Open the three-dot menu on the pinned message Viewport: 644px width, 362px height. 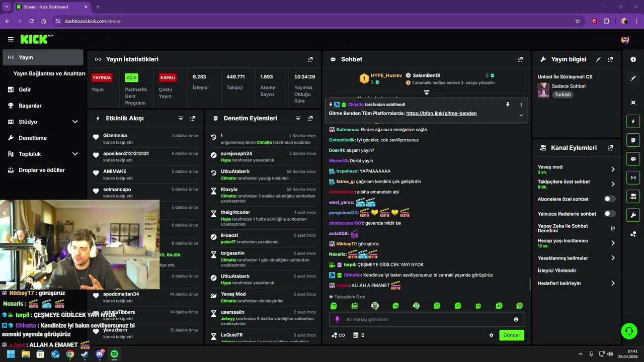pos(521,105)
